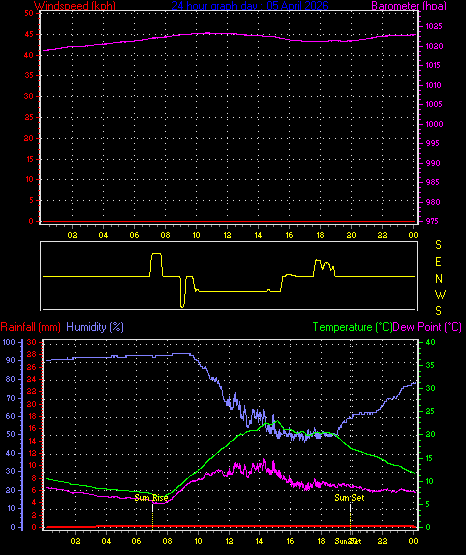
Task: Click the 45 value on windspeed axis
Action: pos(29,34)
